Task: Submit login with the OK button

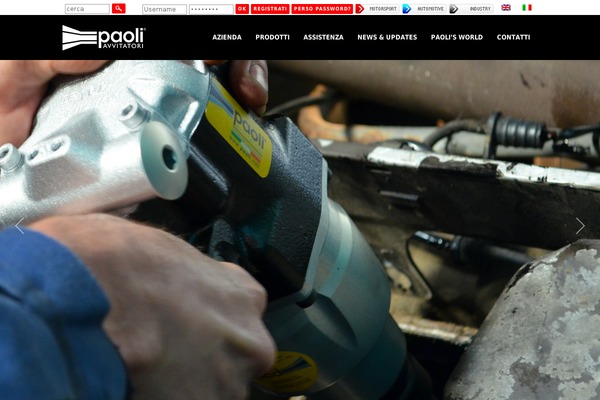Action: click(x=242, y=9)
